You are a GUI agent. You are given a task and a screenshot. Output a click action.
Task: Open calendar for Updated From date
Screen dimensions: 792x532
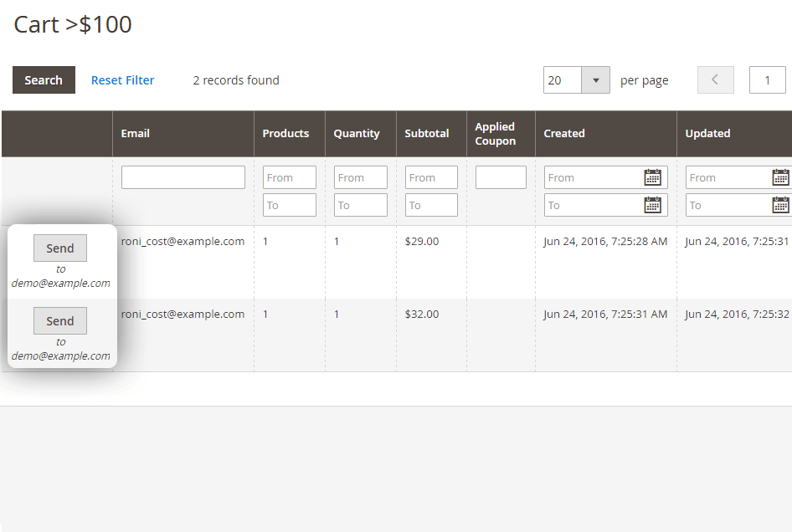781,177
